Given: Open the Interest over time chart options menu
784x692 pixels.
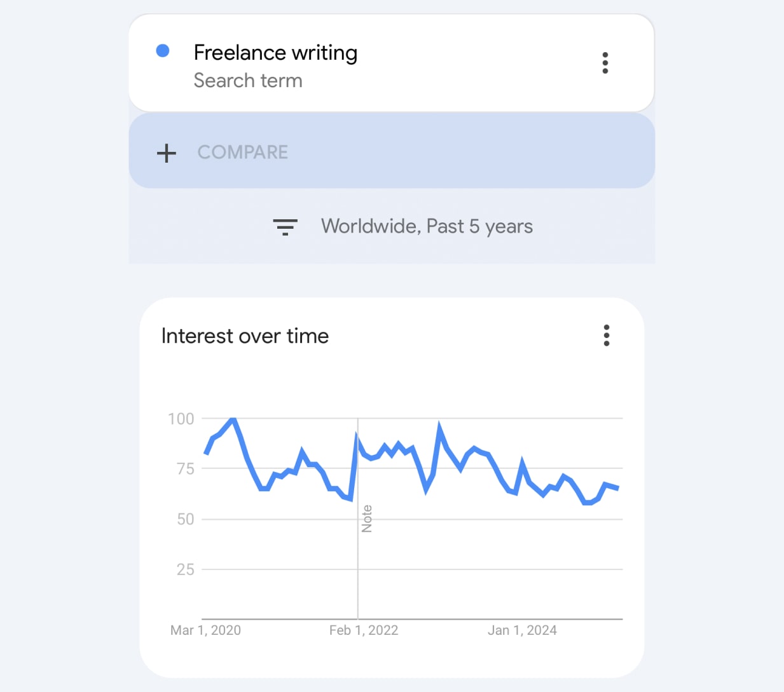Looking at the screenshot, I should [x=606, y=336].
